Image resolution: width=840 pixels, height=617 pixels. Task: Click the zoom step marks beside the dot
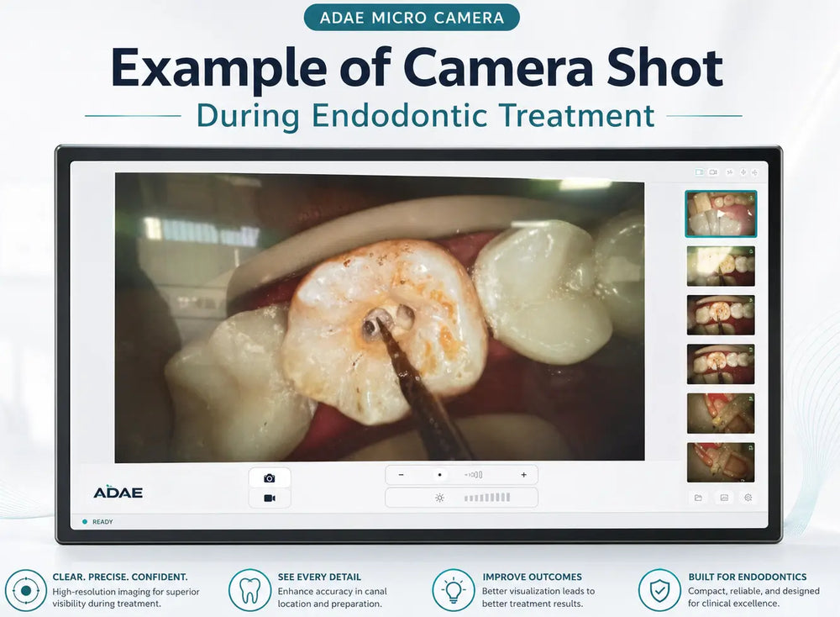point(474,475)
